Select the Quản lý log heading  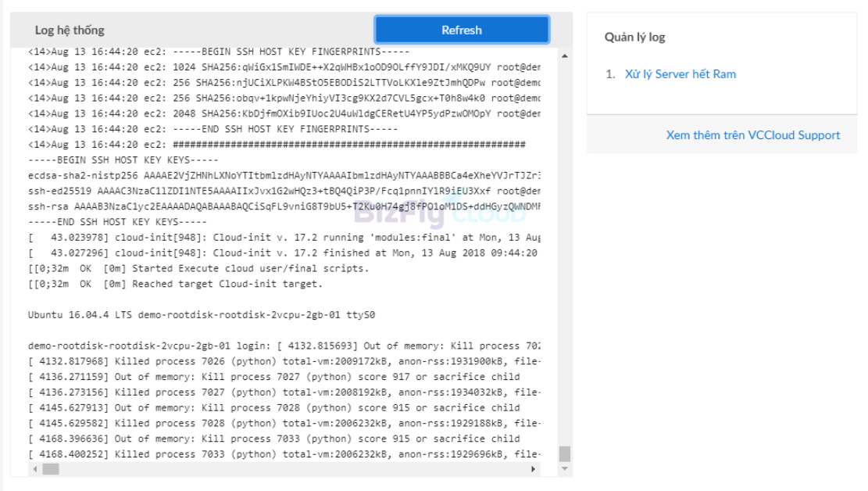coord(635,37)
